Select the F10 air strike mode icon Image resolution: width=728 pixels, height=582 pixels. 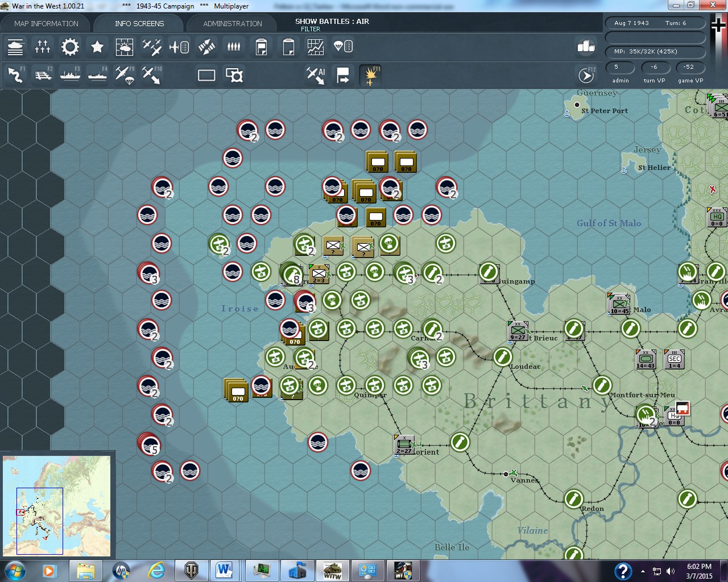[x=152, y=75]
